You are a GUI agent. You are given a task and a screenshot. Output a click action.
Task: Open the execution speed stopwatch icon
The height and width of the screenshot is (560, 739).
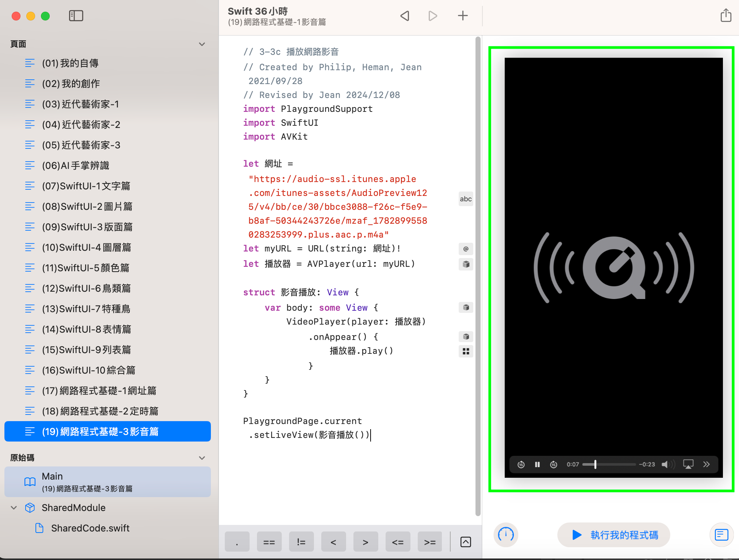tap(506, 535)
